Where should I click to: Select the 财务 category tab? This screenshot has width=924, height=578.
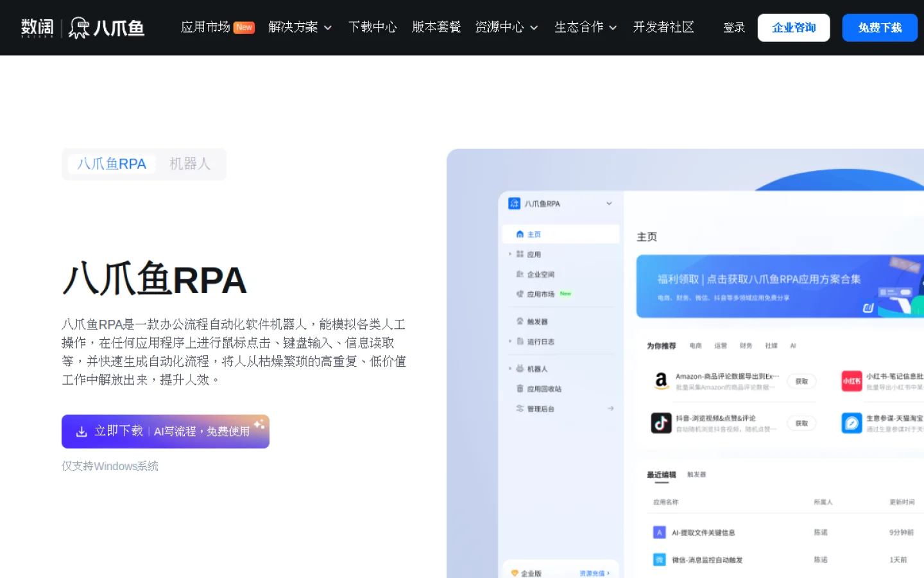746,346
